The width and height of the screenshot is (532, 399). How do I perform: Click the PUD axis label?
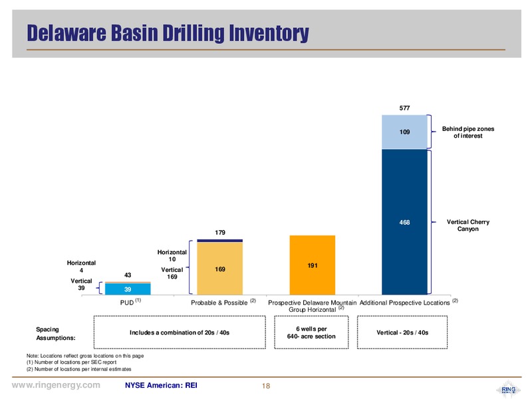point(130,302)
